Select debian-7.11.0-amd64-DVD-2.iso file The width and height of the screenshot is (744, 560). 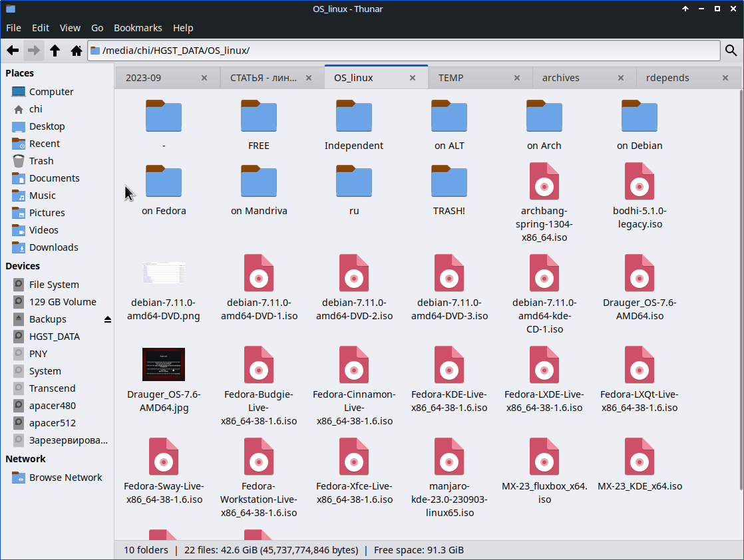point(354,288)
